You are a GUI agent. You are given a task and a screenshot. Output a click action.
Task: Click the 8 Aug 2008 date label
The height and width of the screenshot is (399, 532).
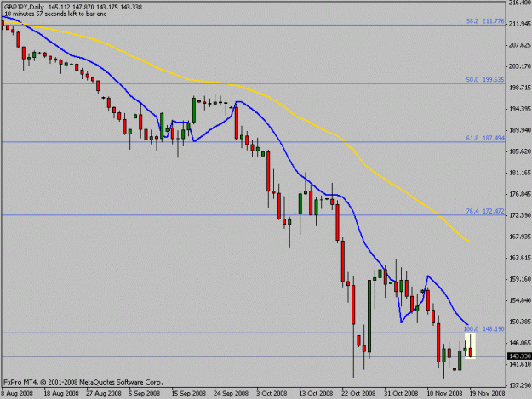click(17, 393)
